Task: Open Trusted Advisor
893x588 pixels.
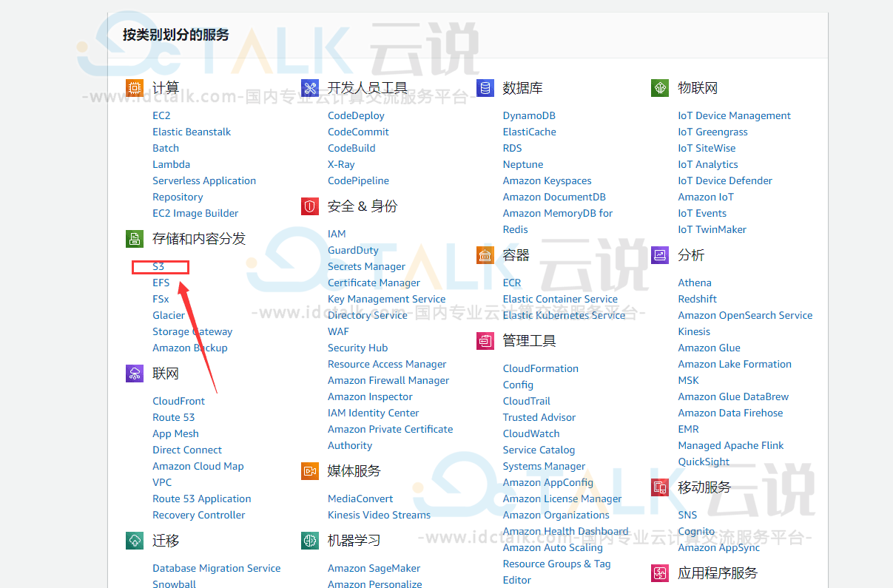Action: pos(539,417)
